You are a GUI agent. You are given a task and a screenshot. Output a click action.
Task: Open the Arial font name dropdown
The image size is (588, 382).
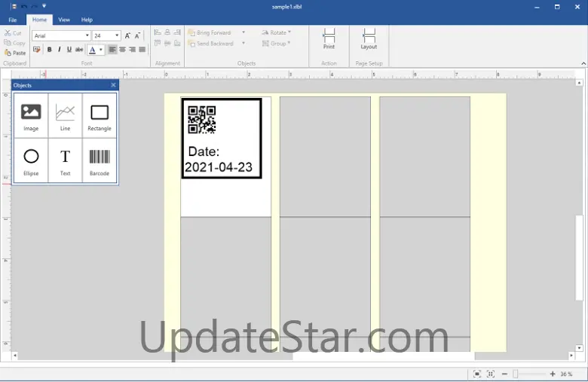(87, 35)
